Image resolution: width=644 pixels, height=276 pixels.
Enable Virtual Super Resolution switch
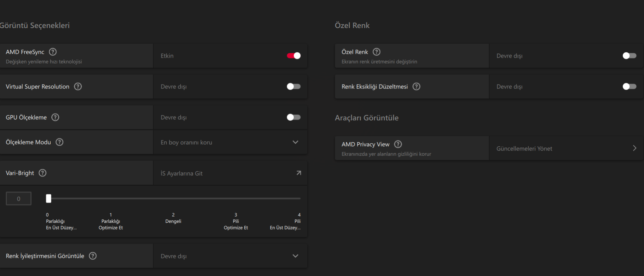pos(294,87)
